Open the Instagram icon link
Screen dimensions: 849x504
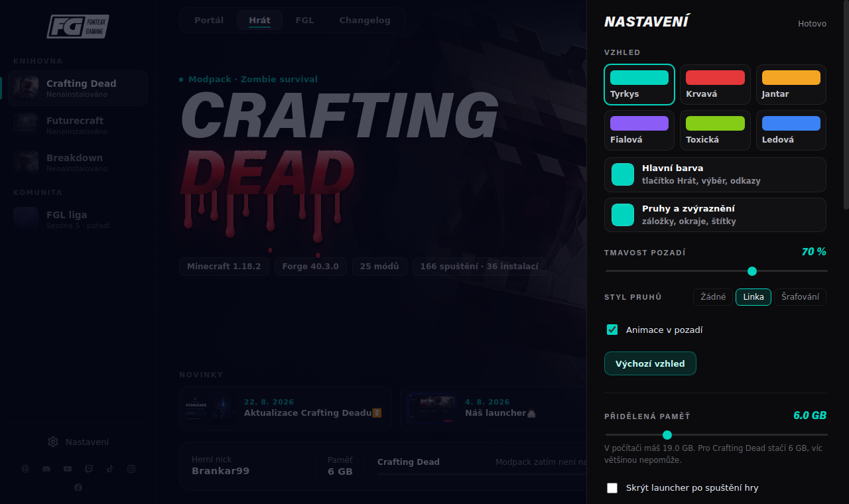pyautogui.click(x=131, y=469)
